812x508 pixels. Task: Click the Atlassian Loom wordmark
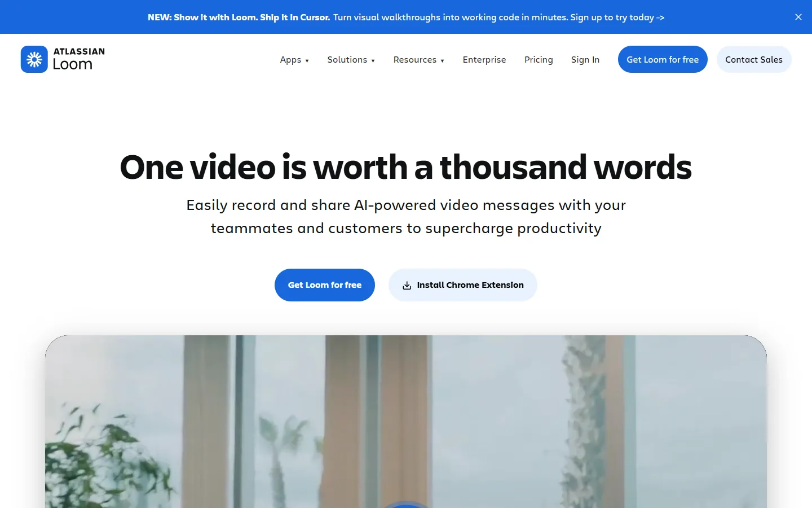pos(79,59)
